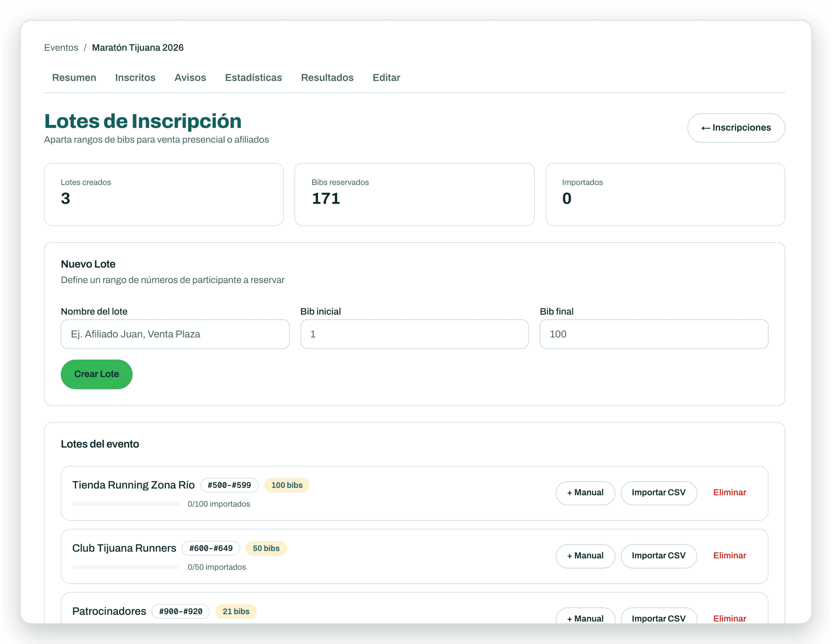Add manual entry for Club Tijuana Runners
Screen dimensions: 832x644
[585, 556]
